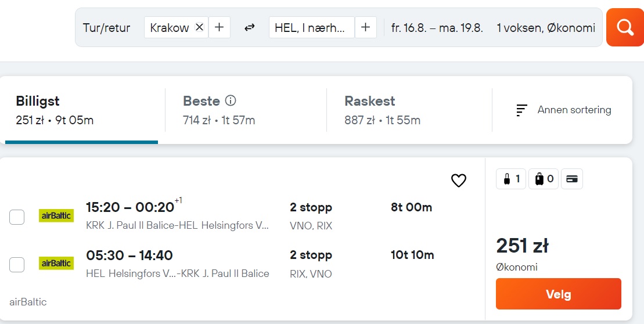
Task: Open the Tur/retur trip type selector
Action: tap(106, 27)
